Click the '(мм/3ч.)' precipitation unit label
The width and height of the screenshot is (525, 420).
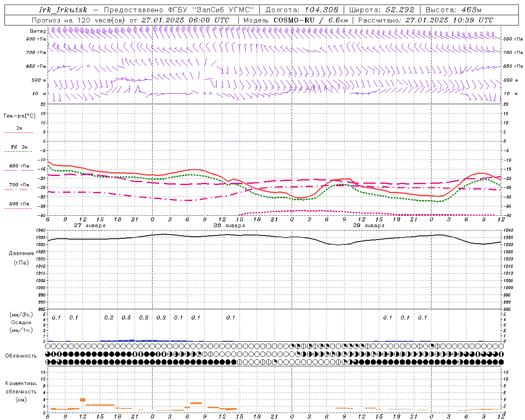[21, 315]
